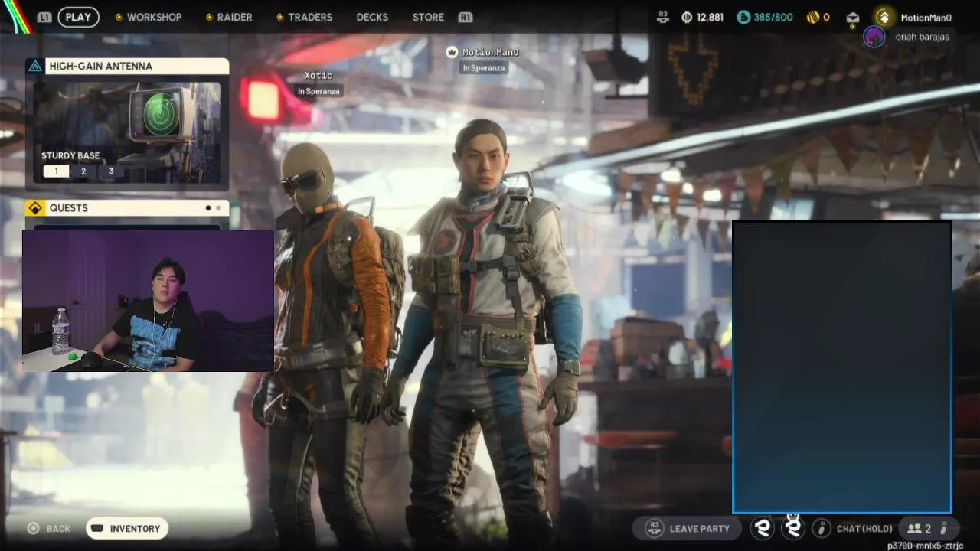Click the oriah barajas avatar

pos(874,37)
